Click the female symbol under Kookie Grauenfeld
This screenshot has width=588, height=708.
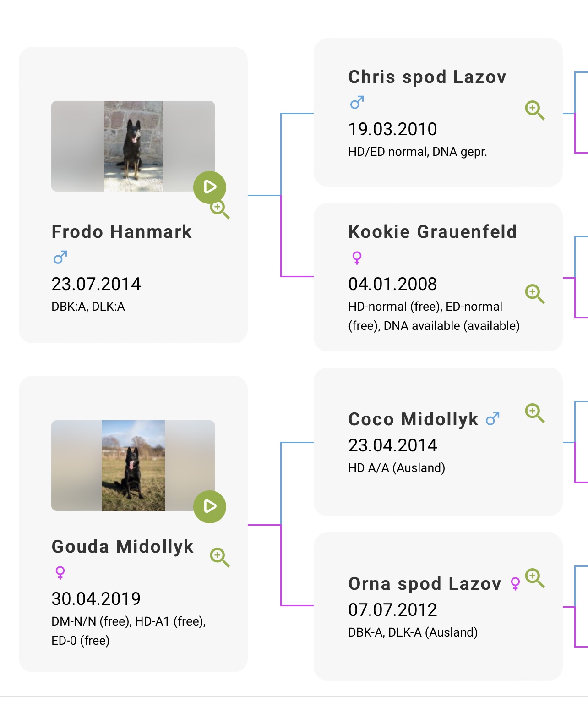tap(357, 258)
